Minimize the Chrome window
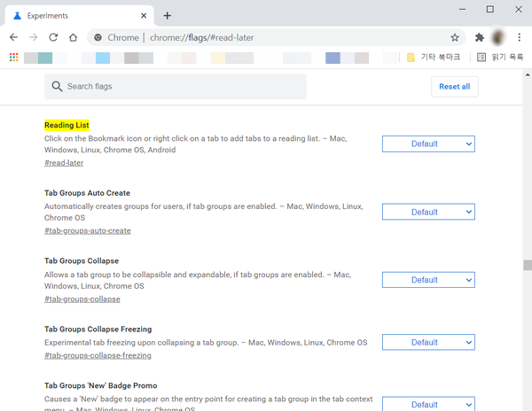This screenshot has height=411, width=532. coord(462,10)
